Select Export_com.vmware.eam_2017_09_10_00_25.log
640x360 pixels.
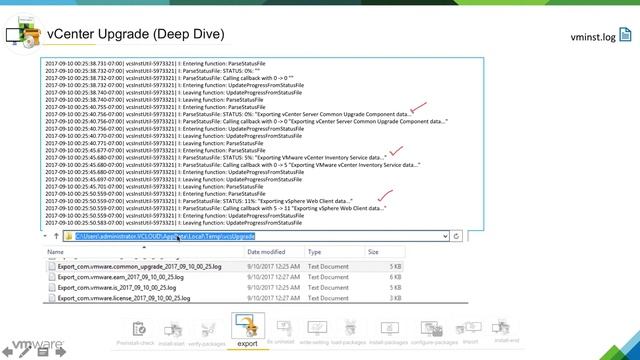pos(120,277)
